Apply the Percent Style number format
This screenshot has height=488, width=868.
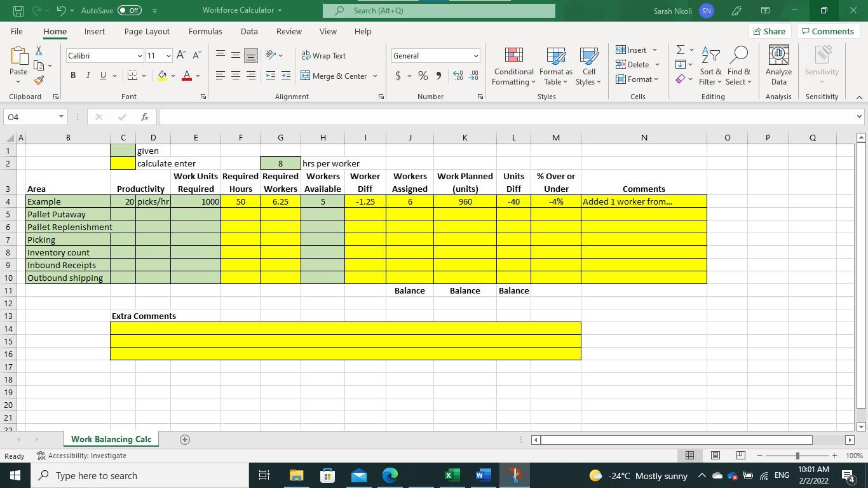[x=421, y=76]
